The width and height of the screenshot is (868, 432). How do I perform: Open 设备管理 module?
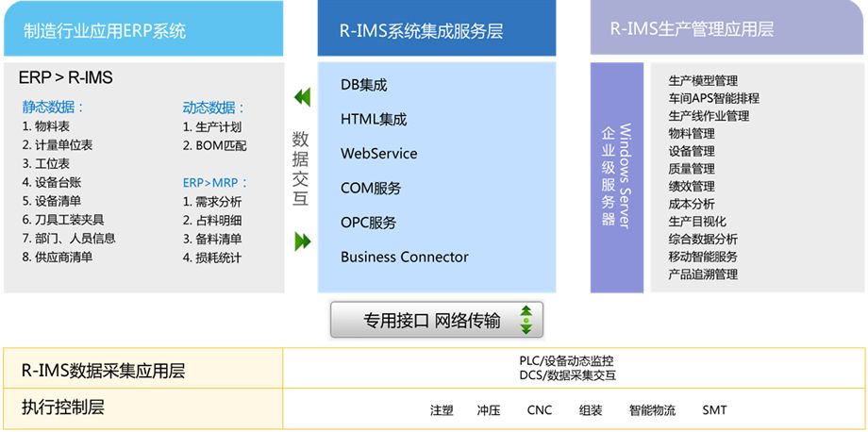[x=692, y=151]
